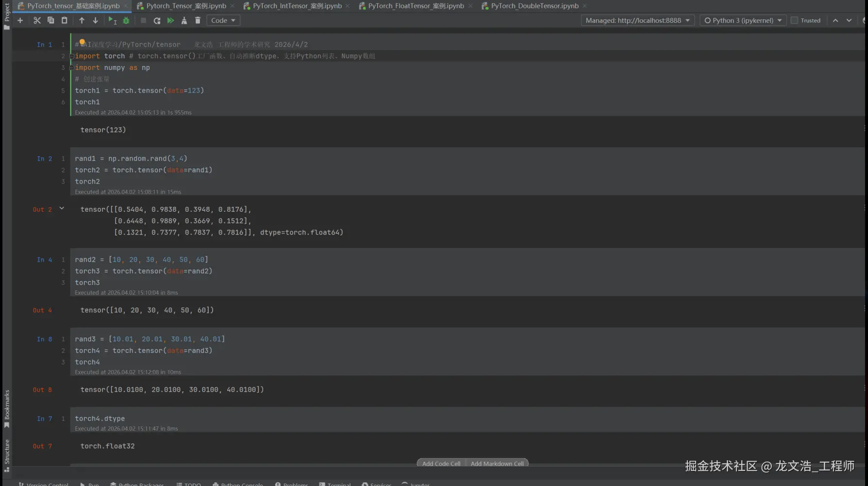Switch to Pytorch_Tensor_案例.ipynb tab

tap(186, 6)
